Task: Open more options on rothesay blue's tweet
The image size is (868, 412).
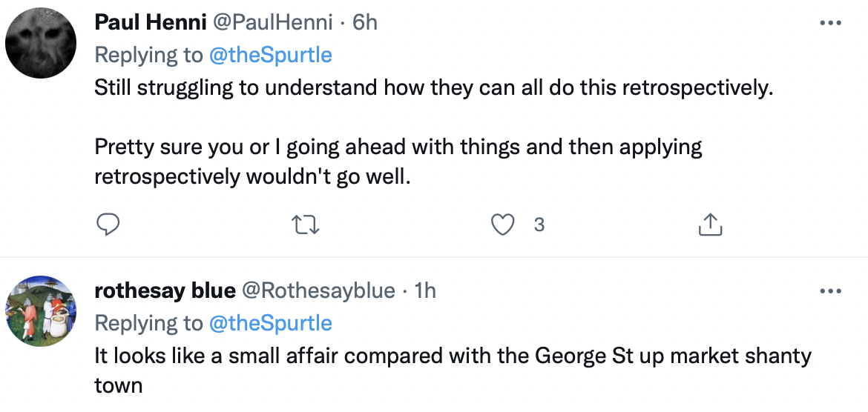Action: pyautogui.click(x=831, y=291)
